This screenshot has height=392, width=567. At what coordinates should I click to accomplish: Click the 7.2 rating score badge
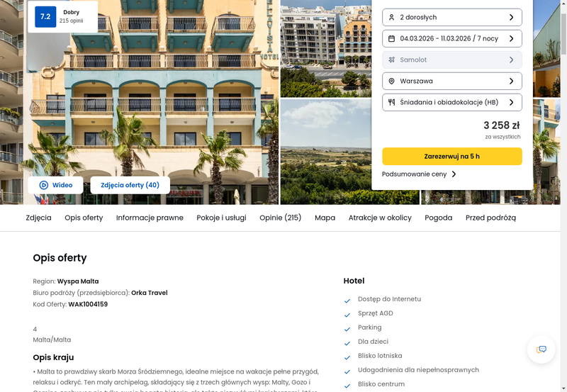(x=45, y=16)
